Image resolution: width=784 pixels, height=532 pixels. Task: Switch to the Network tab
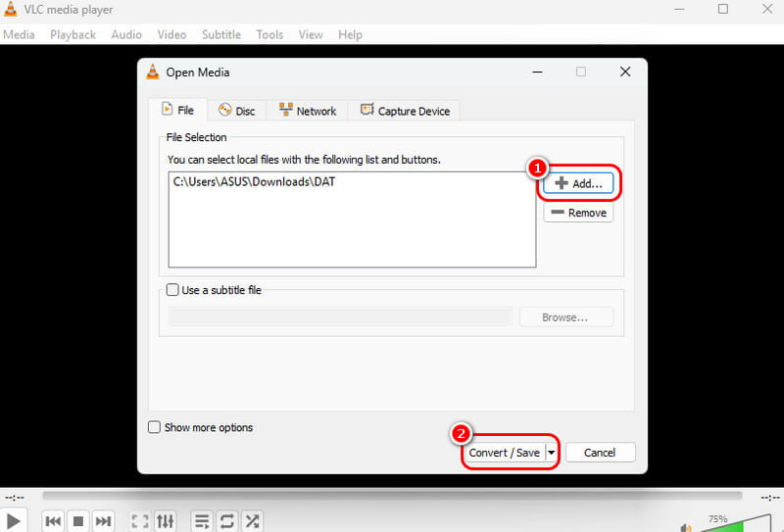[308, 111]
